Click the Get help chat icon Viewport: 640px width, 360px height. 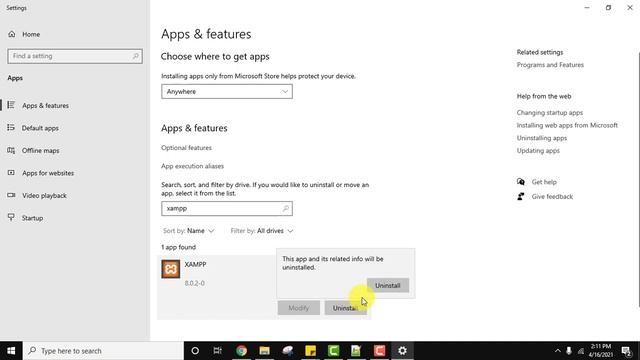pos(521,182)
